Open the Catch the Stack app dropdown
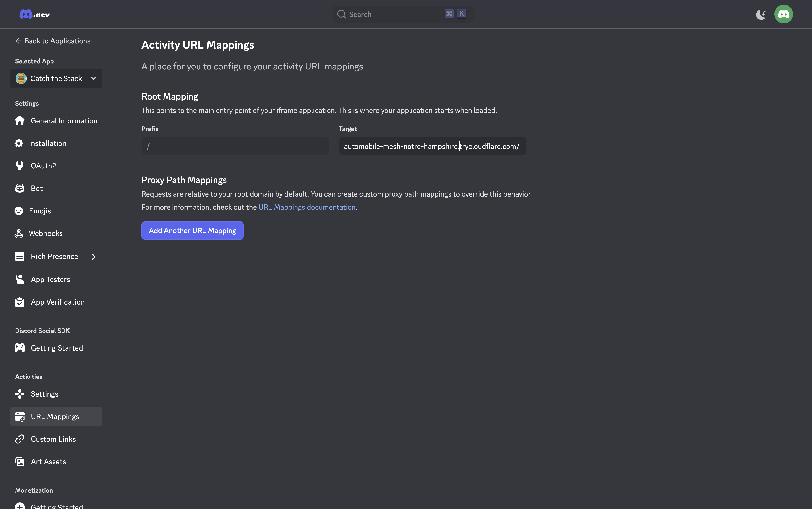The image size is (812, 509). 56,78
